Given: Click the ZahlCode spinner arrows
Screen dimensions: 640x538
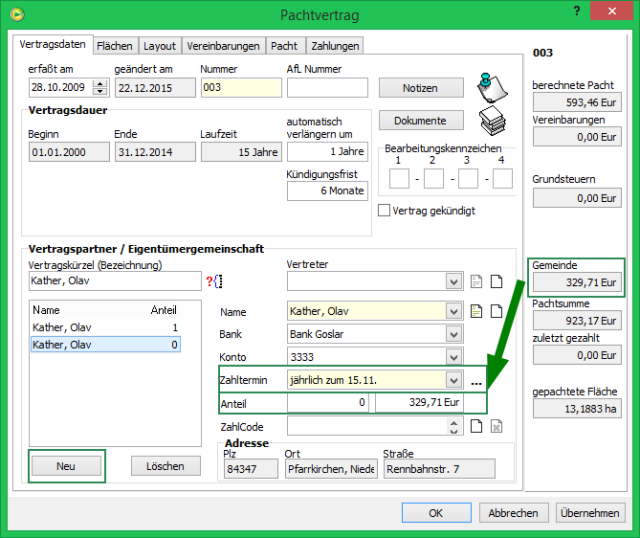Looking at the screenshot, I should 455,427.
